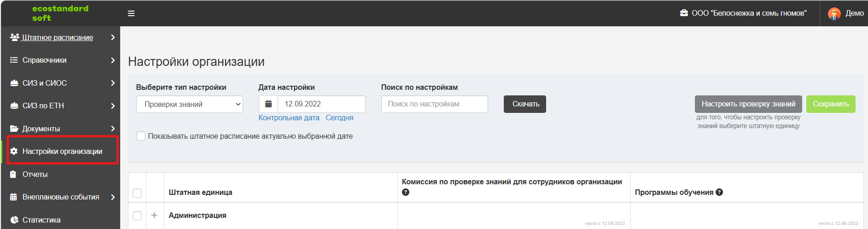This screenshot has height=229, width=868.
Task: Toggle the hamburger sidebar menu icon
Action: pyautogui.click(x=131, y=13)
